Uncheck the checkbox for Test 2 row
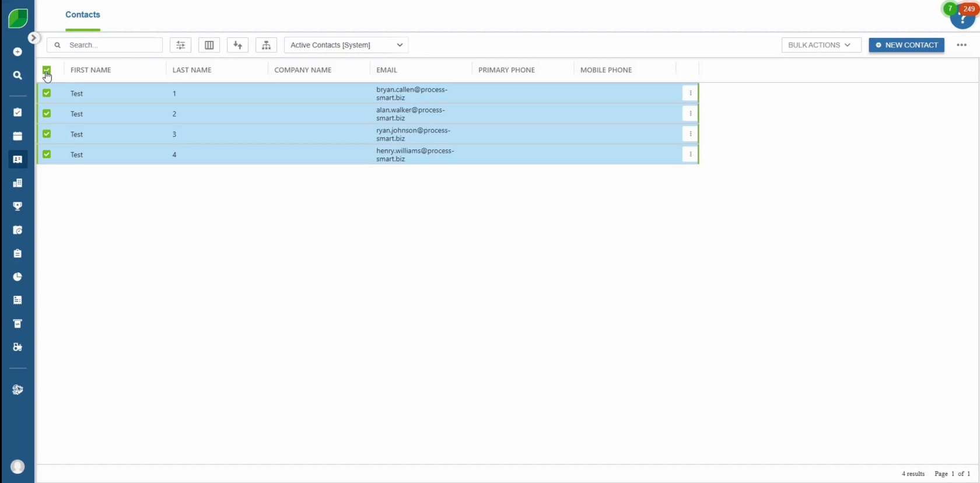This screenshot has width=980, height=483. (x=47, y=113)
